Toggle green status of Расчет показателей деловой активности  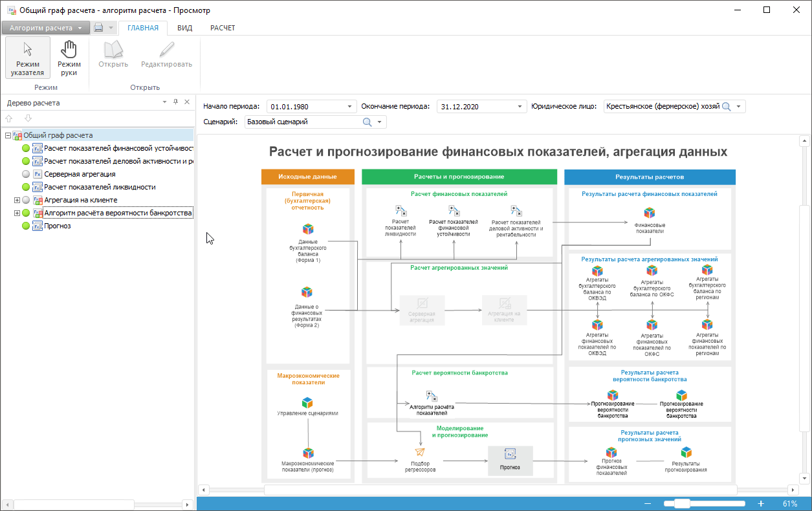coord(26,161)
